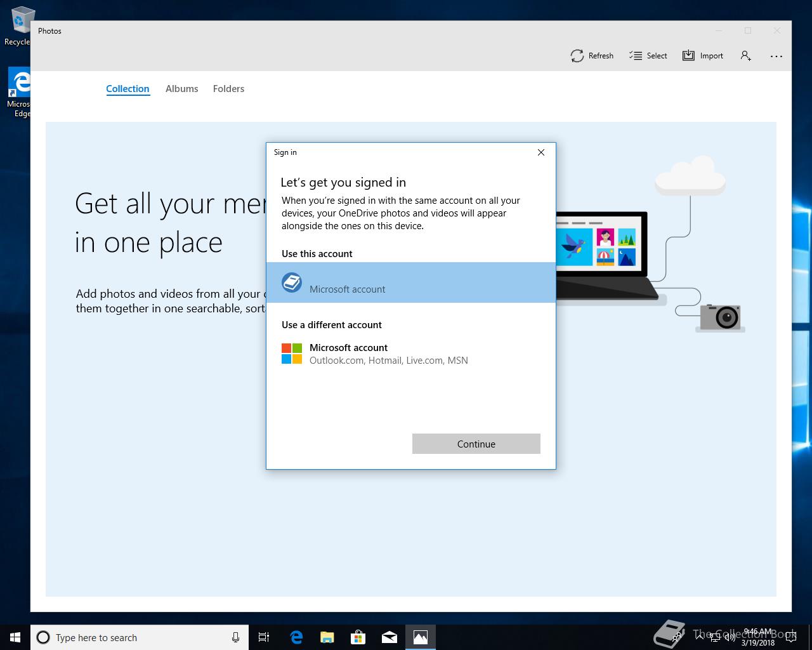Open the three-dot more options menu
The width and height of the screenshot is (812, 650).
(776, 56)
